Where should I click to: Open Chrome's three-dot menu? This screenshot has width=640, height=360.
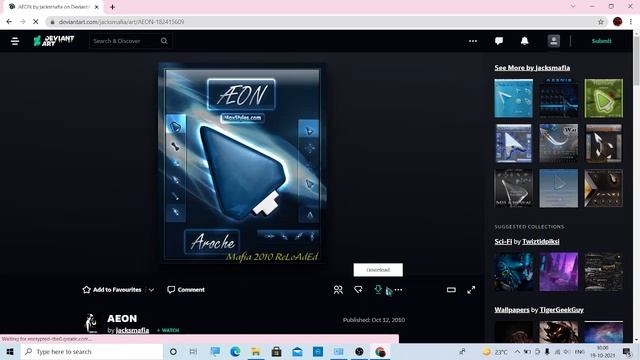pos(631,22)
